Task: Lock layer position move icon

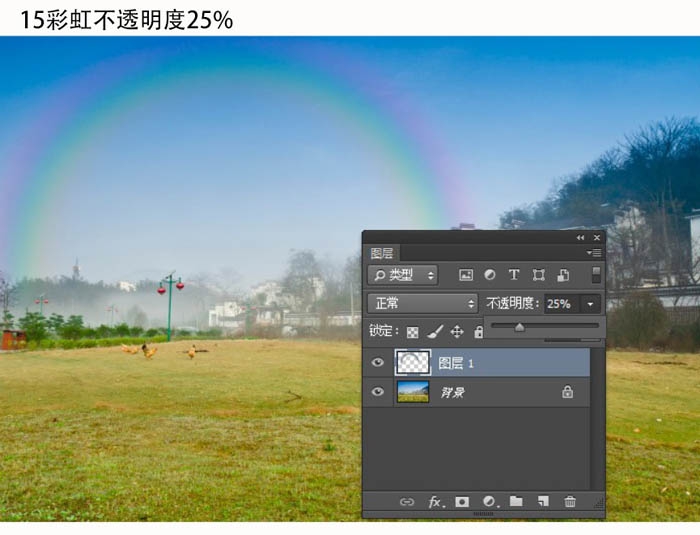Action: click(x=457, y=332)
